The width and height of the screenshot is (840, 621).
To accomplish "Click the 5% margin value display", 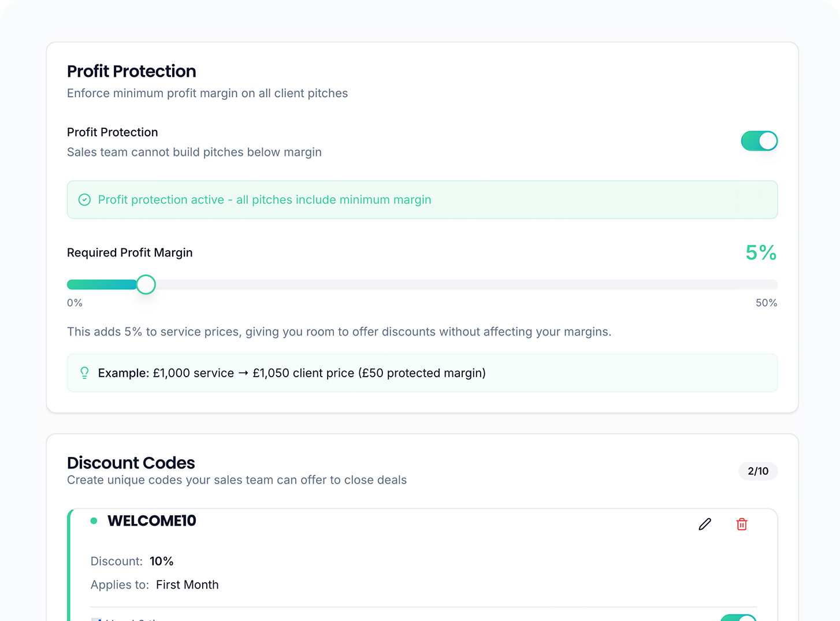I will [x=760, y=252].
